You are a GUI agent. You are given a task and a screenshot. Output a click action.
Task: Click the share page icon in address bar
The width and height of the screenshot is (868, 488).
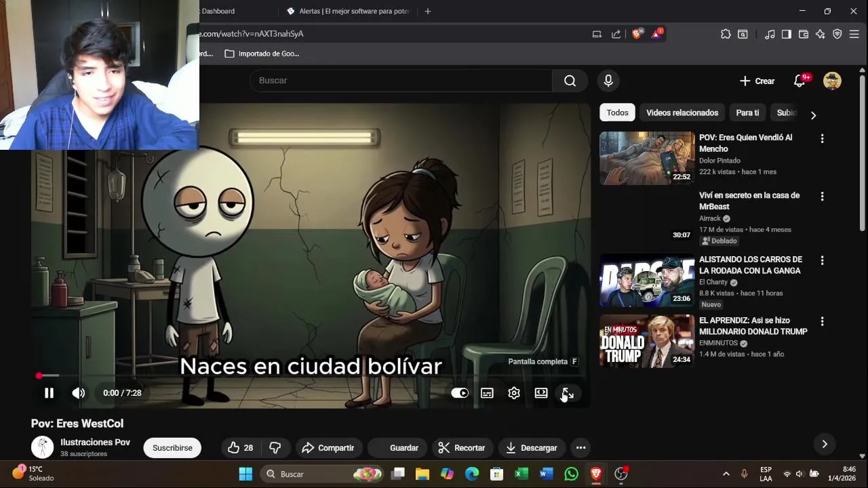(616, 34)
